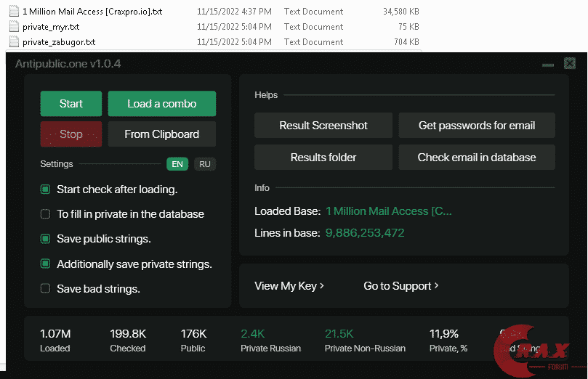The height and width of the screenshot is (379, 588).
Task: Click the red Stop button
Action: [x=71, y=134]
